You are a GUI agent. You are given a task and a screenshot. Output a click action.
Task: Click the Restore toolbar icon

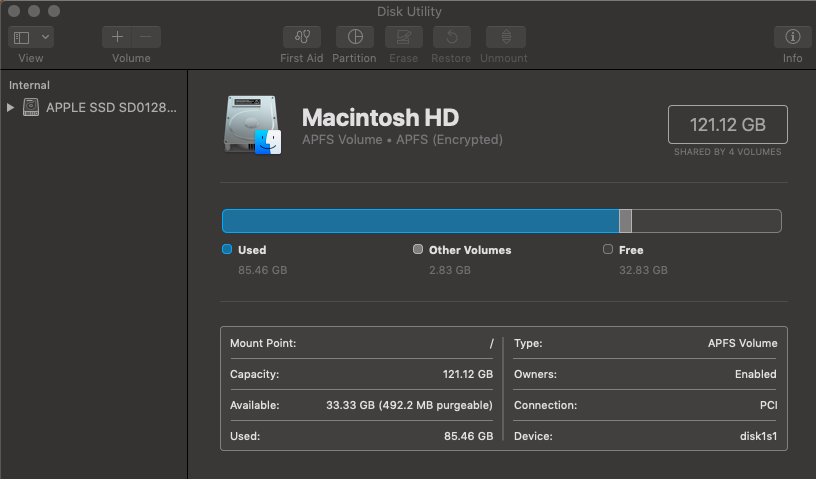pos(452,37)
